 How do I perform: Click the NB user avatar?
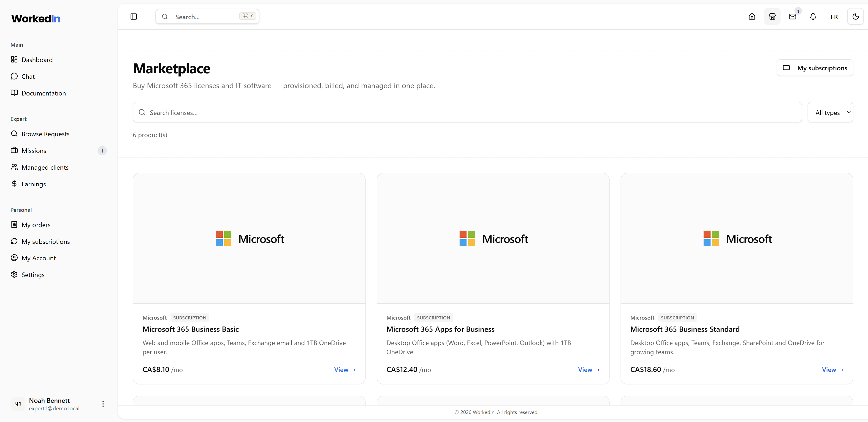click(x=18, y=404)
